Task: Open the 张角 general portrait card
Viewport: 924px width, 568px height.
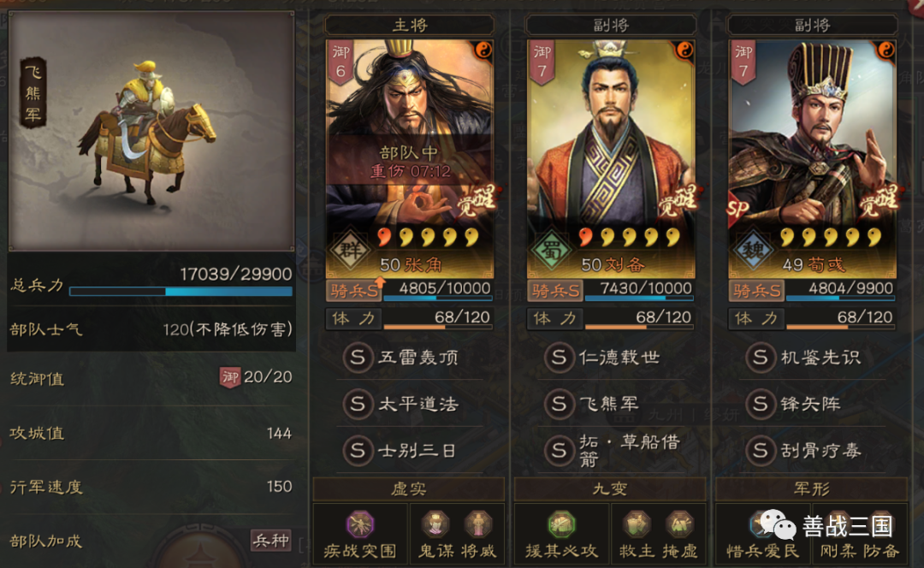Action: click(x=410, y=159)
